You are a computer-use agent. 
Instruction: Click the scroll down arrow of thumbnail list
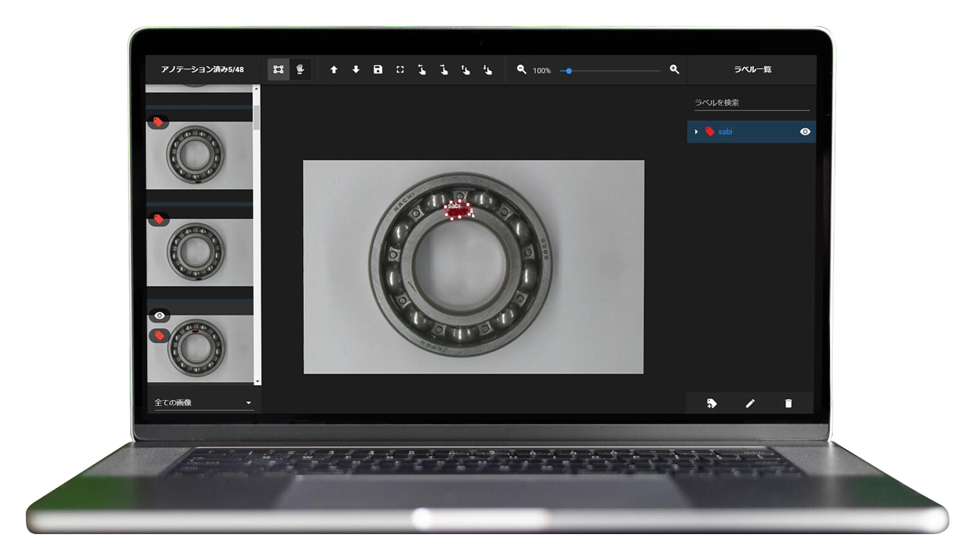pyautogui.click(x=257, y=382)
